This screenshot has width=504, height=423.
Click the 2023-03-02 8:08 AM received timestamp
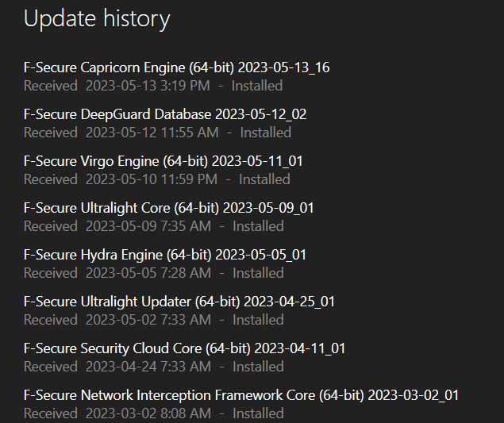click(x=148, y=413)
